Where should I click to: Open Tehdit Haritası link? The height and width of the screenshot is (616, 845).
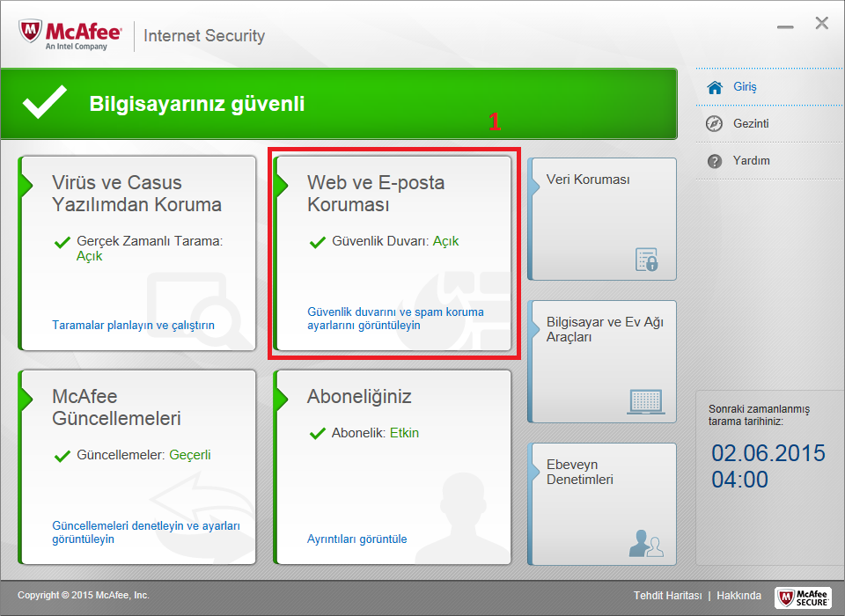pyautogui.click(x=668, y=596)
